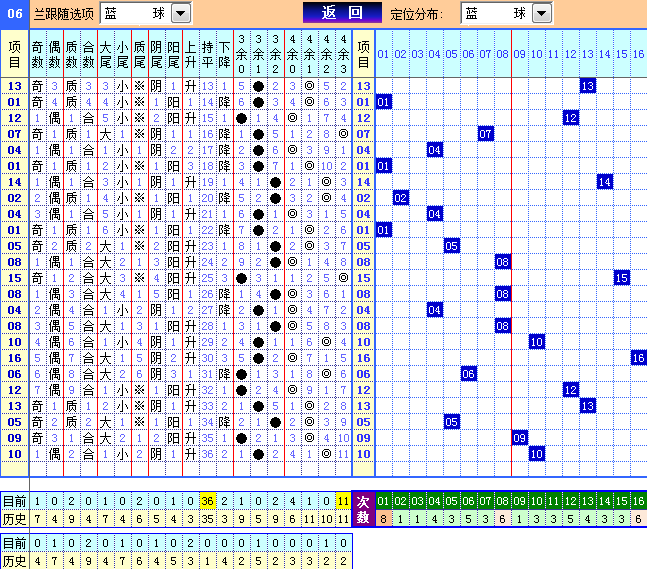
Task: Open the 定位分布 dropdown arrow
Action: click(x=542, y=14)
